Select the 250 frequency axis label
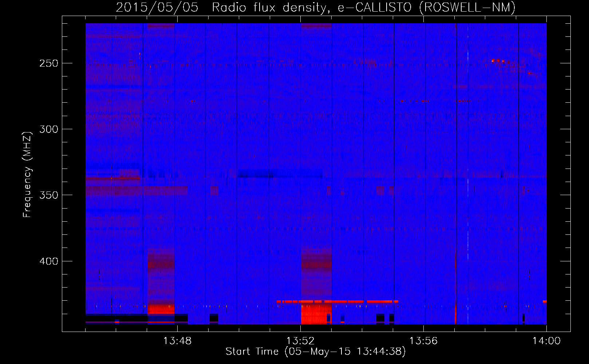 (x=49, y=63)
